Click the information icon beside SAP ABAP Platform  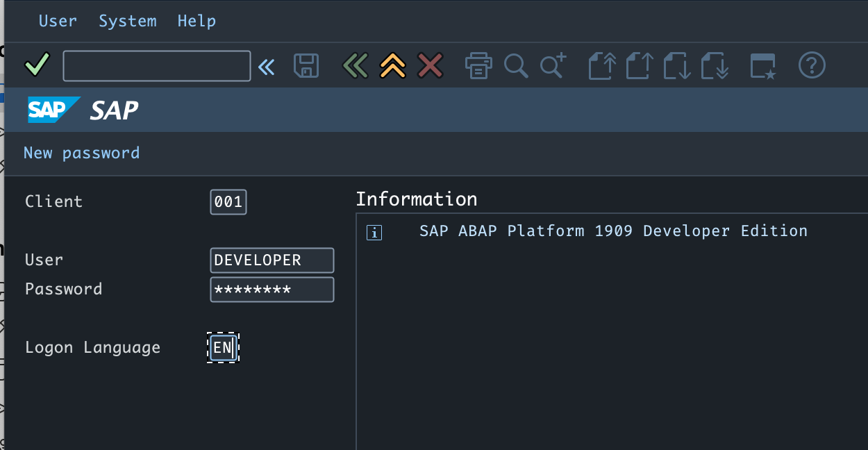click(x=374, y=233)
